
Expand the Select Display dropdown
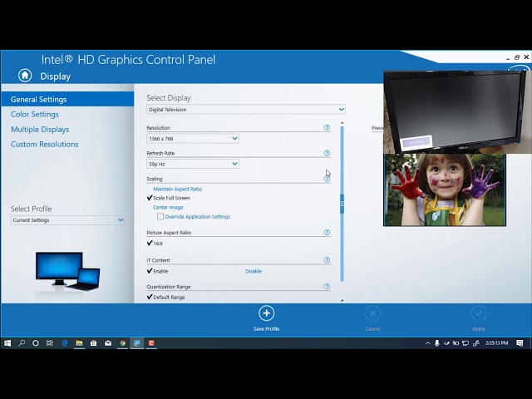click(x=246, y=109)
